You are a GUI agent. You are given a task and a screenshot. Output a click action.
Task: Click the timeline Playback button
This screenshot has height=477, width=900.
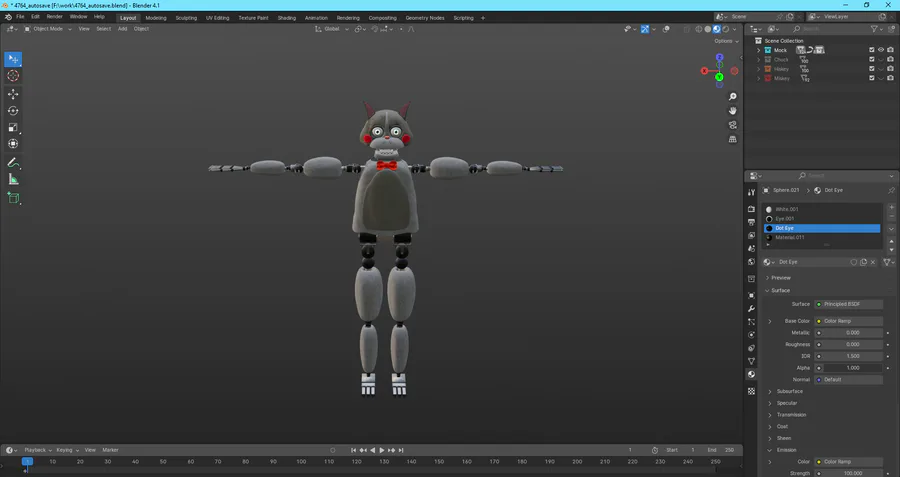pyautogui.click(x=37, y=450)
